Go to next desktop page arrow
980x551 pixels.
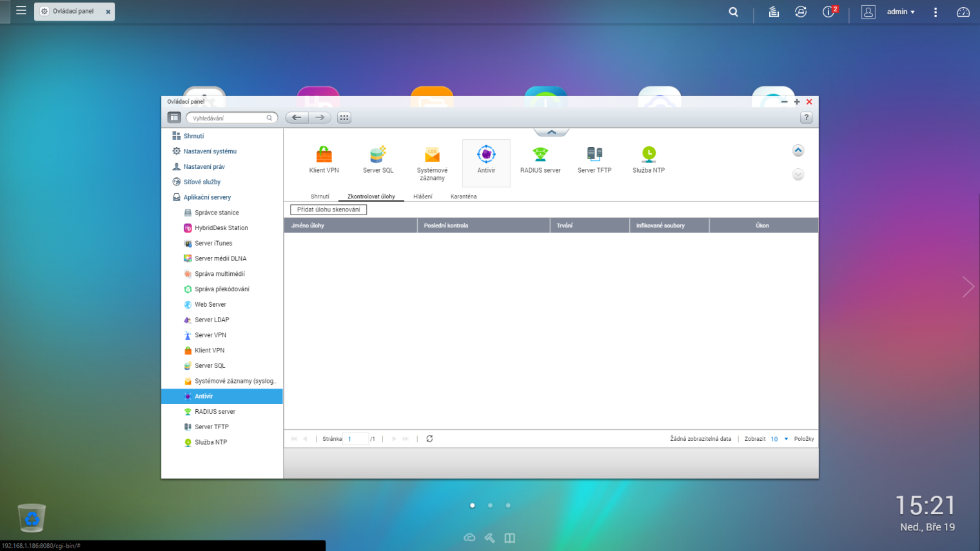point(968,286)
